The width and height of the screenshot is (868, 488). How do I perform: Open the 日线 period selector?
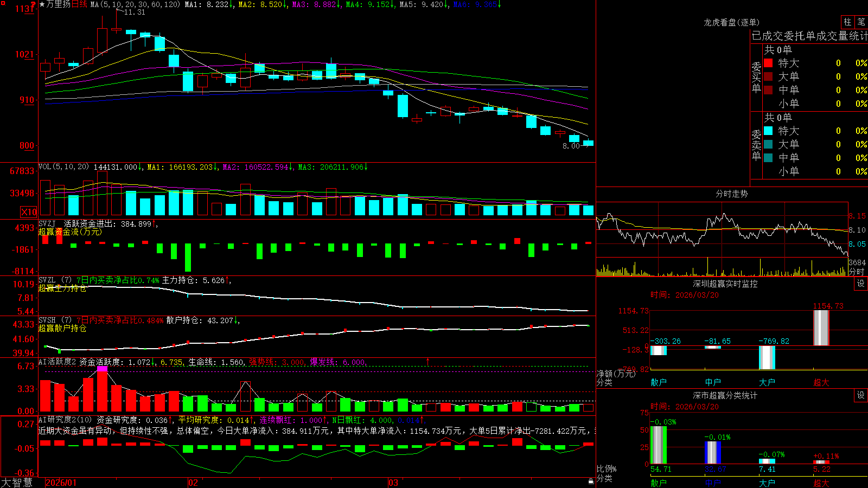(79, 4)
